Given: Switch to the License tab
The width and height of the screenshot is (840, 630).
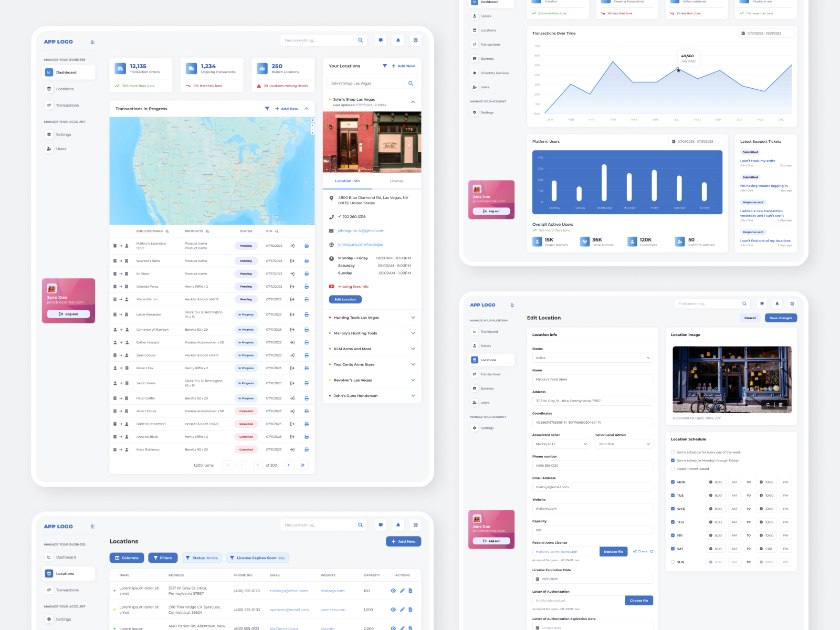Looking at the screenshot, I should 396,181.
